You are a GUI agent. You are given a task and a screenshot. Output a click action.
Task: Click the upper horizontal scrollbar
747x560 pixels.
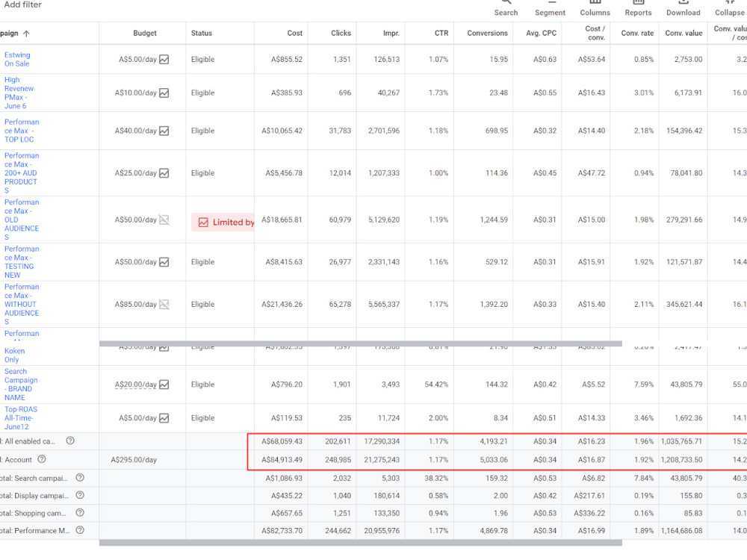click(361, 343)
